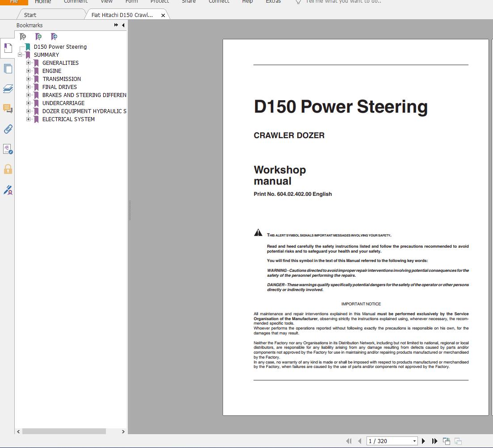Go to the first page
Viewport: 493px width, 448px height.
(349, 441)
